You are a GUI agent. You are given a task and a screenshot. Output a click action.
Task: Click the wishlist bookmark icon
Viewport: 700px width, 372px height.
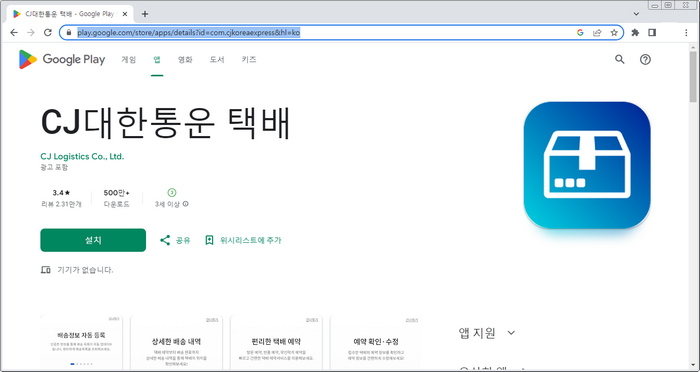click(209, 240)
